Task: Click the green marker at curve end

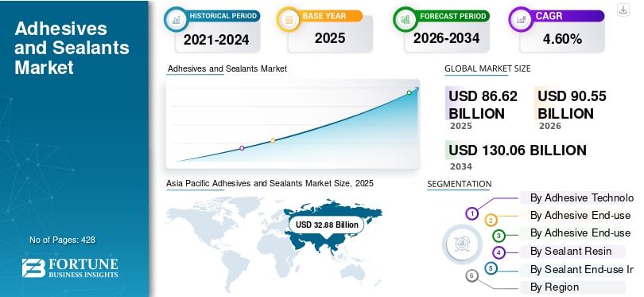Action: [x=409, y=92]
